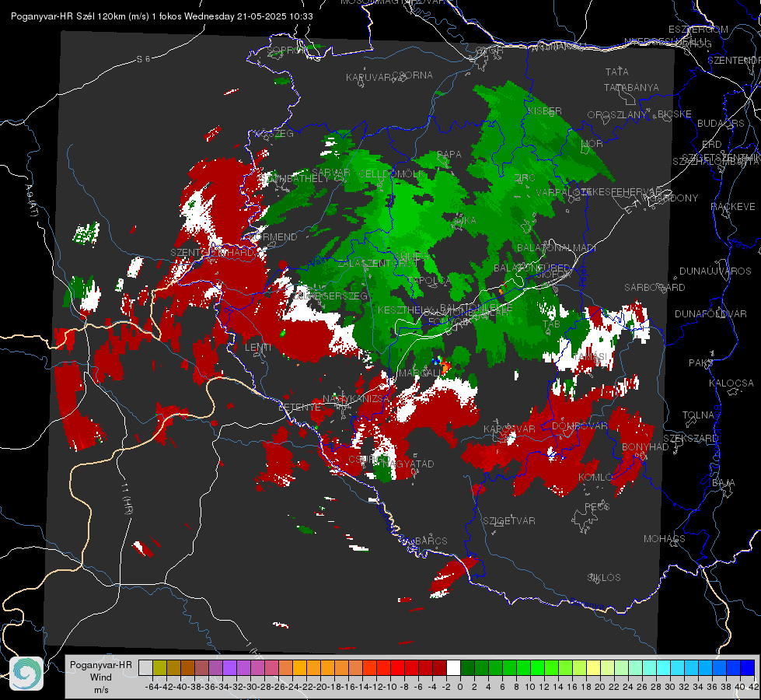Select the DOMBÓVÁR city label
The height and width of the screenshot is (700, 761).
[x=579, y=426]
